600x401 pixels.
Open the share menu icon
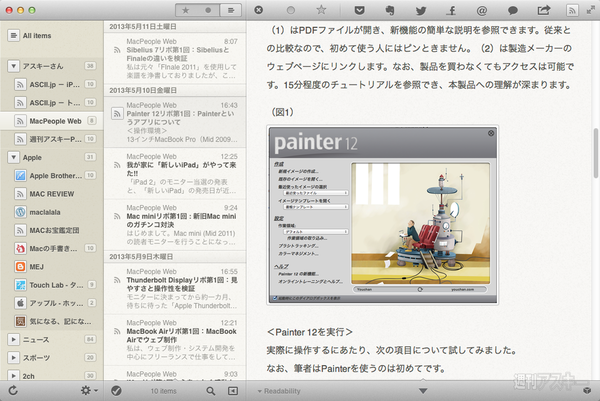point(543,10)
